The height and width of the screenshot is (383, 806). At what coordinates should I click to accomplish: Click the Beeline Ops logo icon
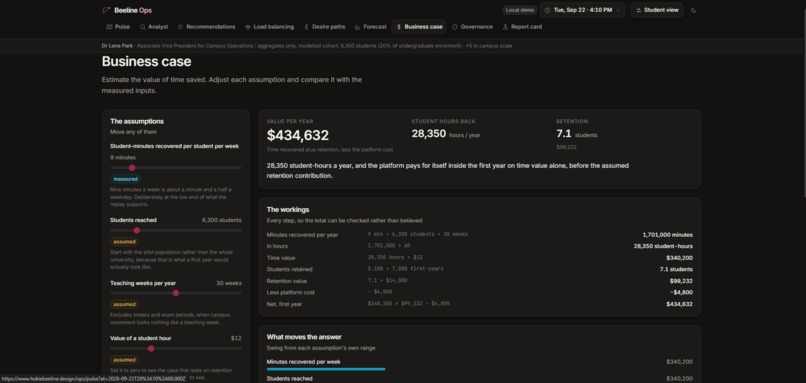[106, 10]
